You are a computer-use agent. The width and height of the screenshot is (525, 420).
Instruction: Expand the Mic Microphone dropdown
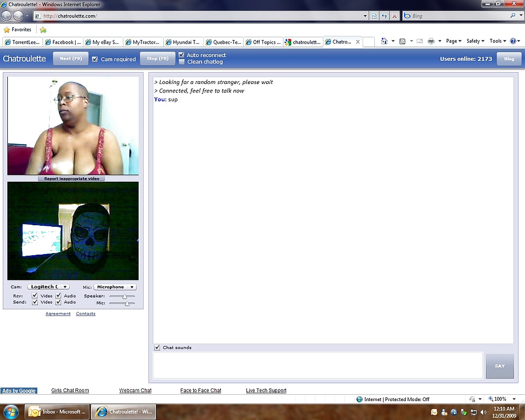pyautogui.click(x=115, y=287)
